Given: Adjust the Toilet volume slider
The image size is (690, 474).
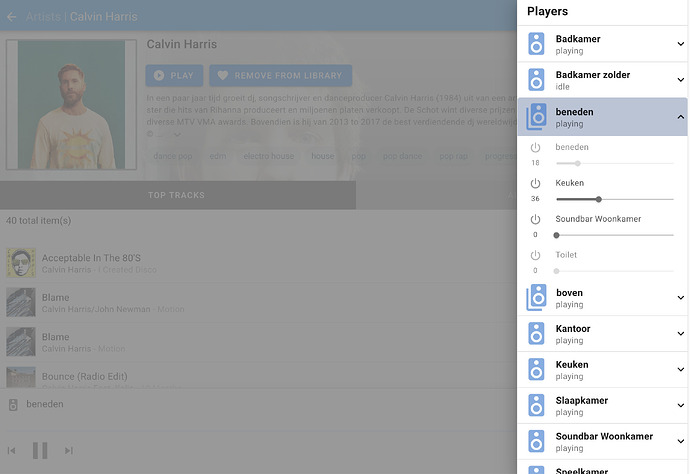Looking at the screenshot, I should click(615, 271).
